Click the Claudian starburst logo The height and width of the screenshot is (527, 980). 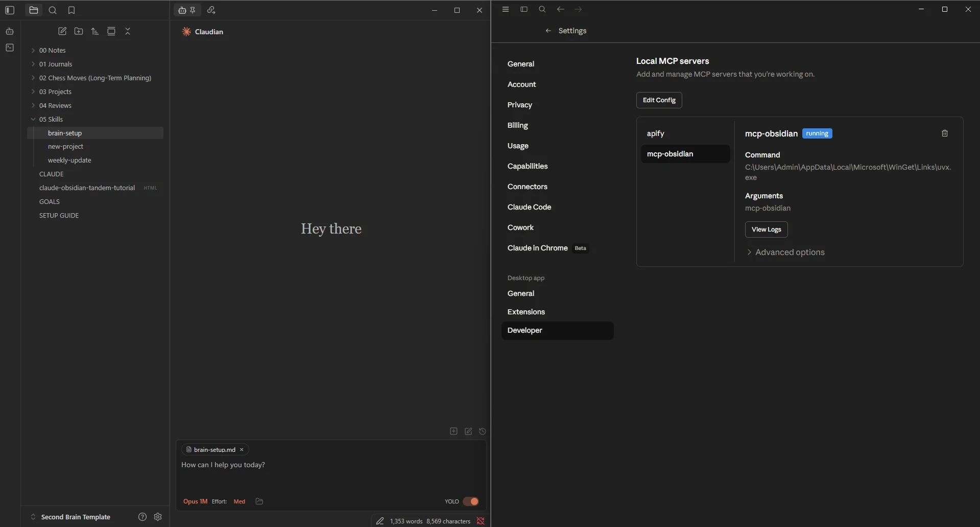(x=186, y=32)
